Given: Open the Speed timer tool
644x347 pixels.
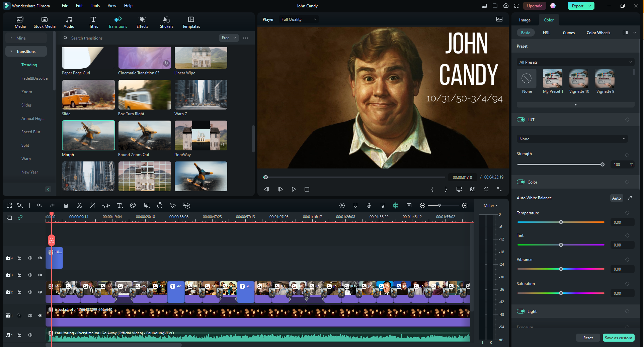Looking at the screenshot, I should (x=160, y=205).
